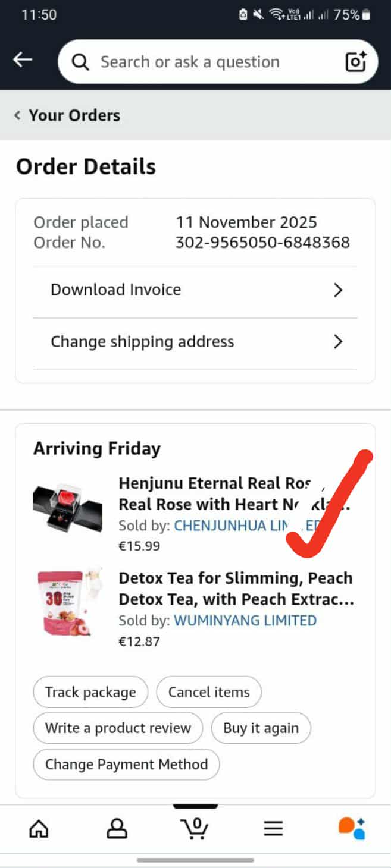
Task: Open the hamburger menu icon
Action: (x=273, y=828)
